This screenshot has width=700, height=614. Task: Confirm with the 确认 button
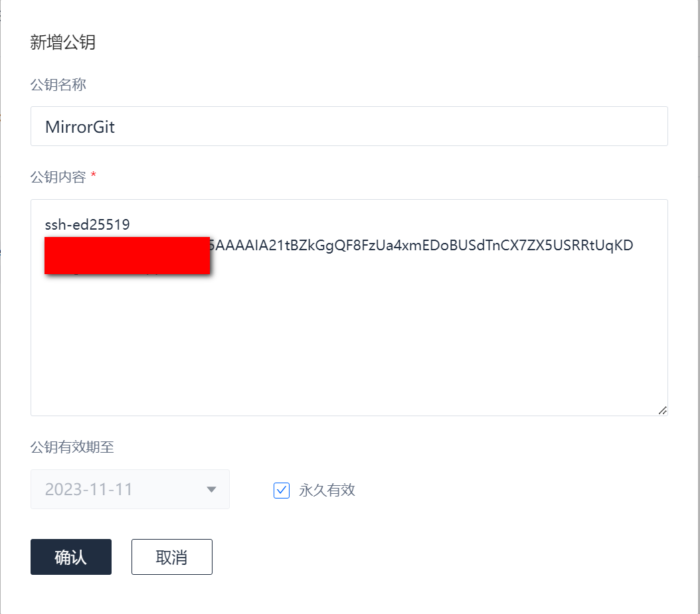[71, 557]
